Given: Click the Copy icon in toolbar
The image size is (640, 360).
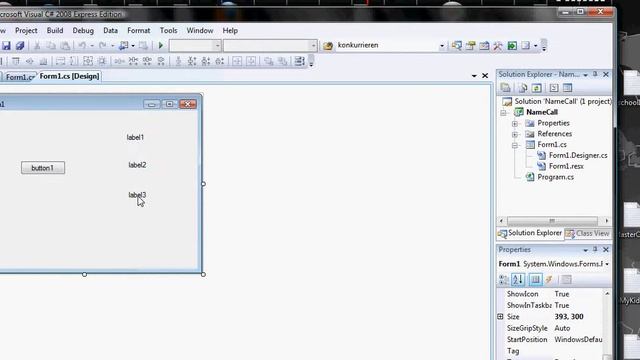Looking at the screenshot, I should coord(51,46).
